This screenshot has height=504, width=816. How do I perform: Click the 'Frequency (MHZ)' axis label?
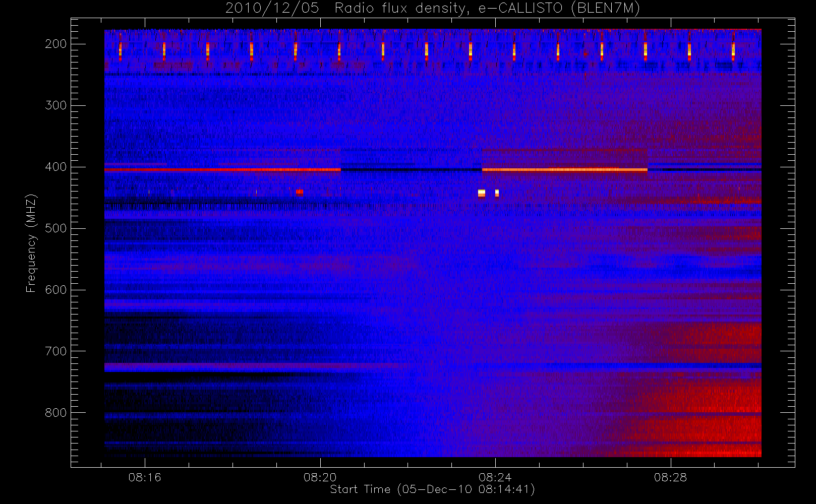pos(31,243)
